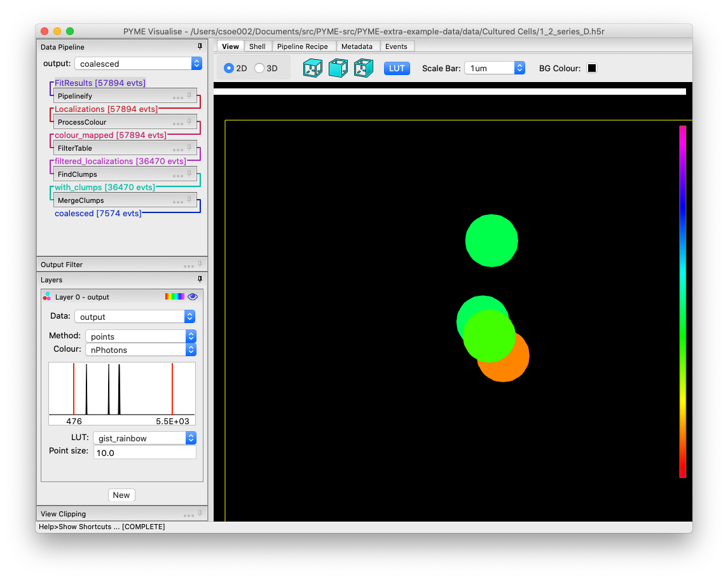Select the middle empty-cube view icon

[338, 68]
